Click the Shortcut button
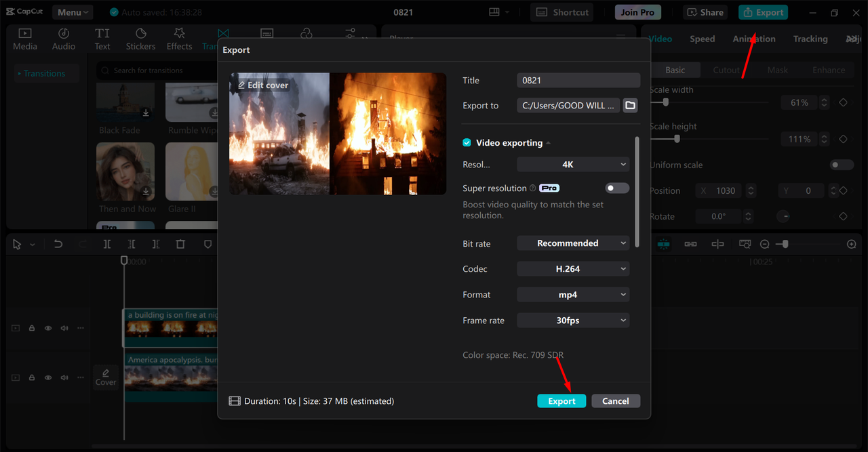Image resolution: width=868 pixels, height=452 pixels. [561, 12]
